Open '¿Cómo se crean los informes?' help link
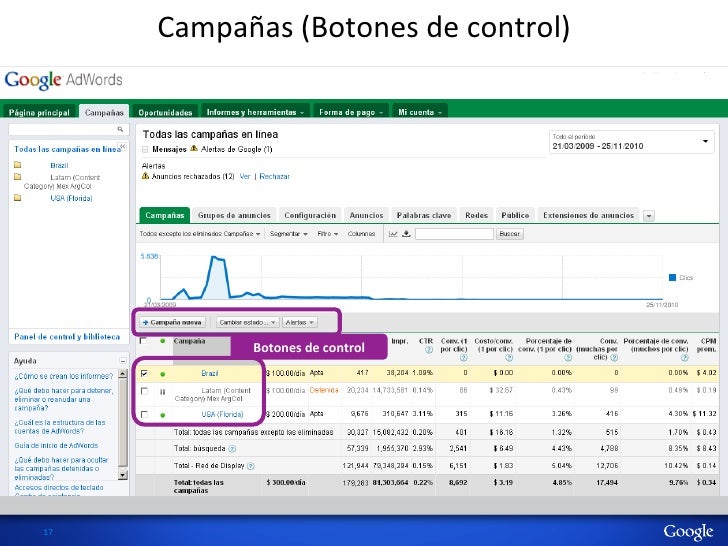Image resolution: width=728 pixels, height=546 pixels. (64, 376)
